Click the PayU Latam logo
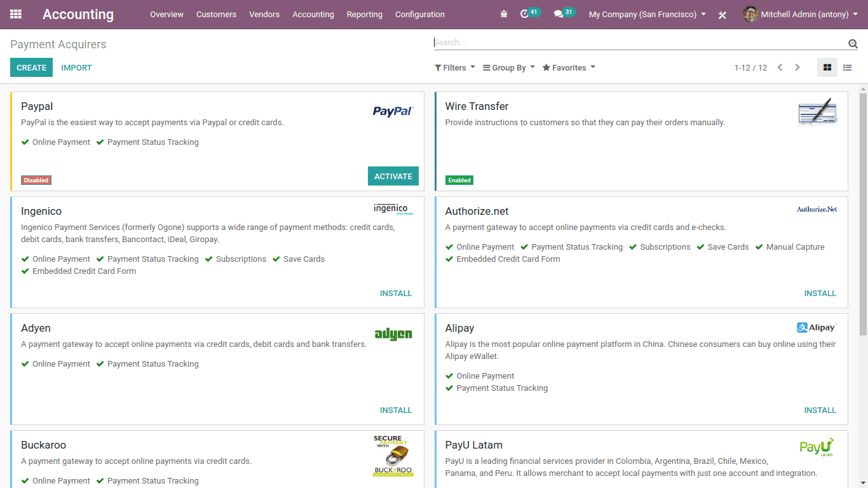 (817, 447)
